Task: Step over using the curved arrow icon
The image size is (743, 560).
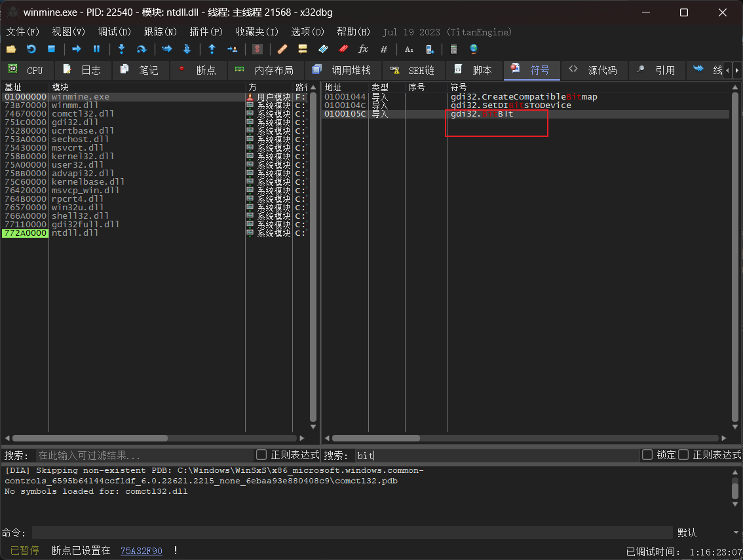Action: point(142,49)
